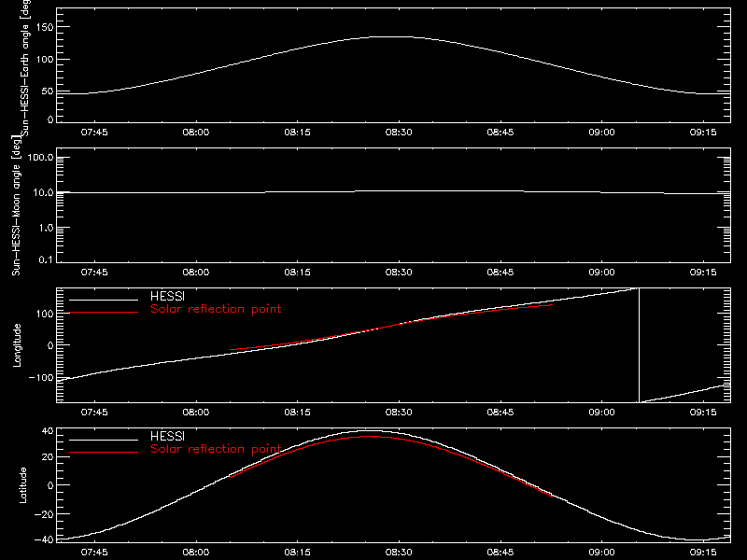
Task: Select the -20 tick on Latitude axis
Action: pyautogui.click(x=44, y=514)
